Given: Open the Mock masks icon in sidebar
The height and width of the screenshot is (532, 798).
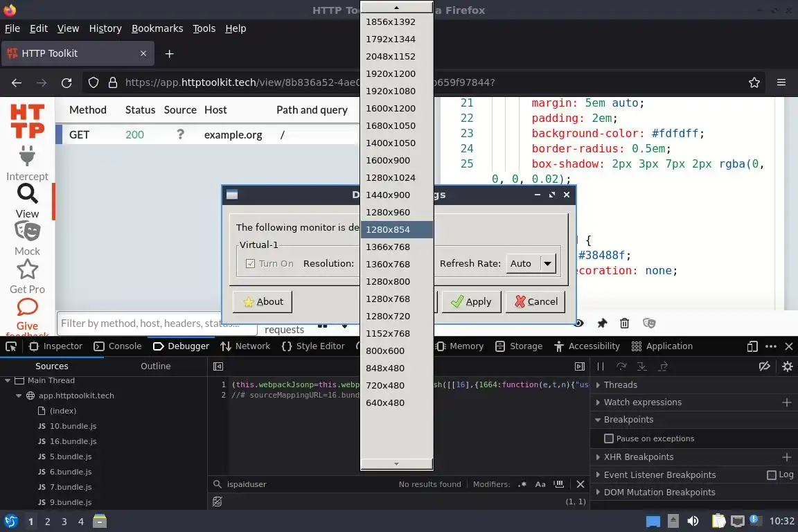Looking at the screenshot, I should pos(27,231).
